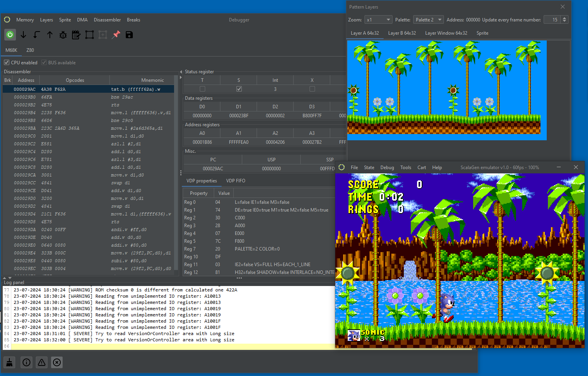Collapse the disassembler panel with left arrow
The width and height of the screenshot is (588, 376).
(x=181, y=72)
